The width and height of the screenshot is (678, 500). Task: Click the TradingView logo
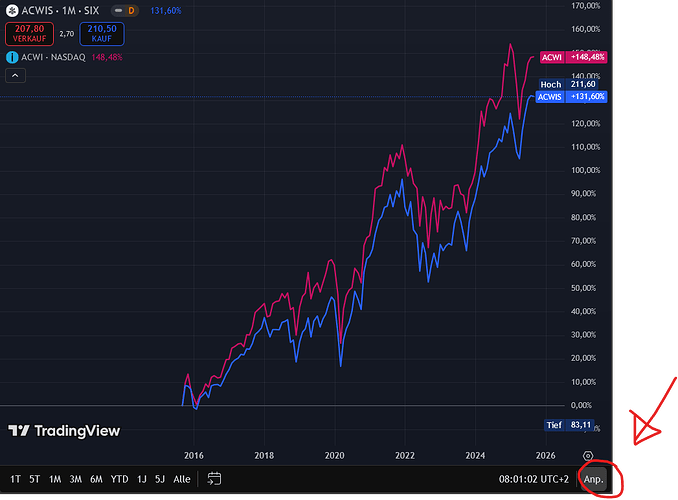(x=64, y=431)
